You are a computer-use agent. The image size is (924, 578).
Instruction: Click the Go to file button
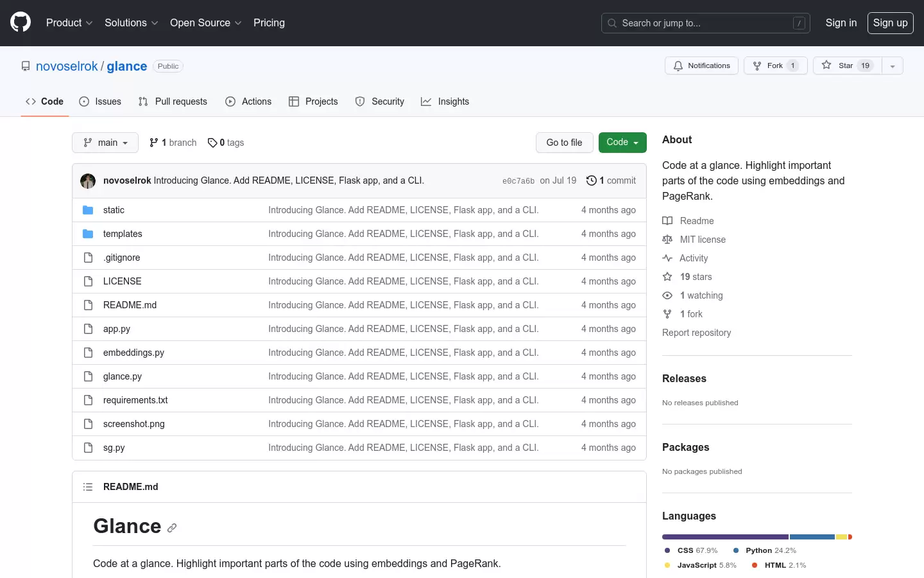click(564, 143)
